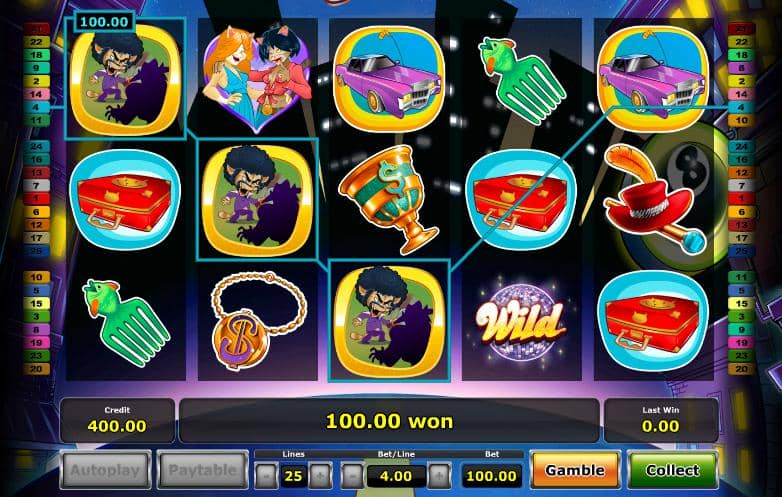Select payline 4 marker on left side

coord(36,107)
